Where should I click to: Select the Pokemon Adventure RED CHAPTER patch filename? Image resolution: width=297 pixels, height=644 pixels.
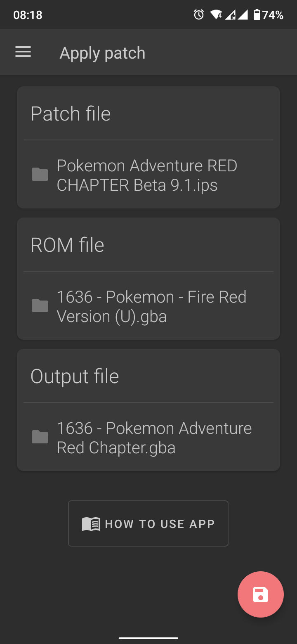(x=147, y=175)
